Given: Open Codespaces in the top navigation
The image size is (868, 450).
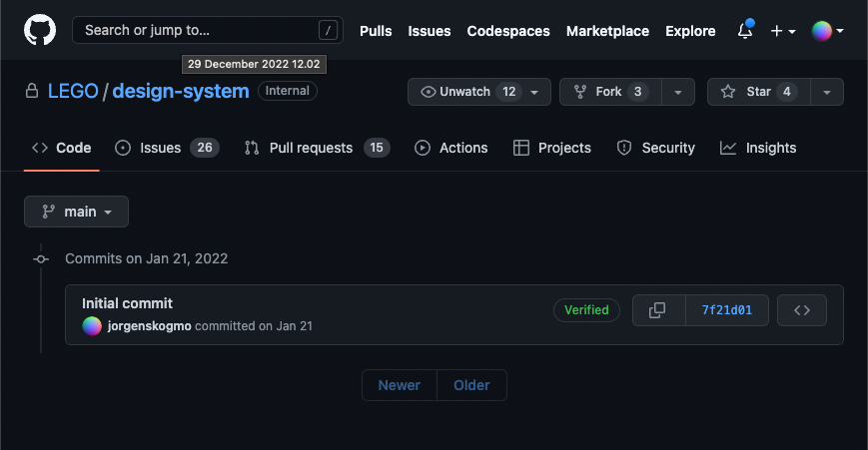Looking at the screenshot, I should [x=508, y=31].
